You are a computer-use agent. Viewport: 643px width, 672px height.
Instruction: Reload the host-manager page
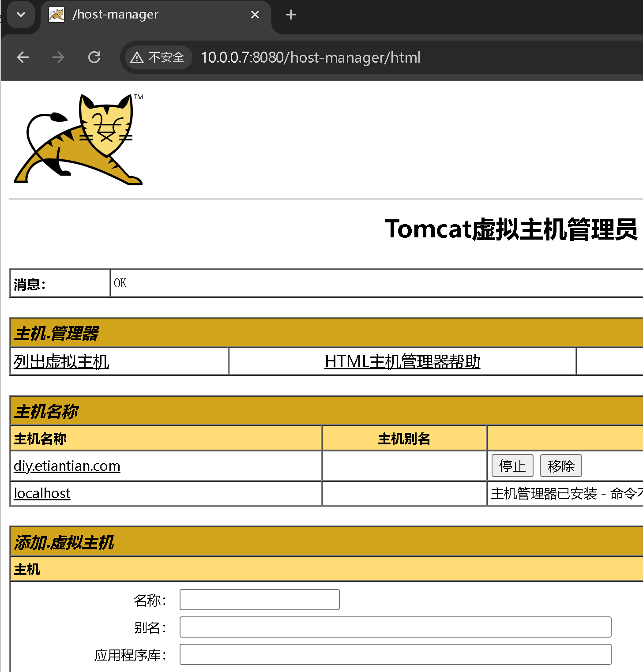pos(94,57)
